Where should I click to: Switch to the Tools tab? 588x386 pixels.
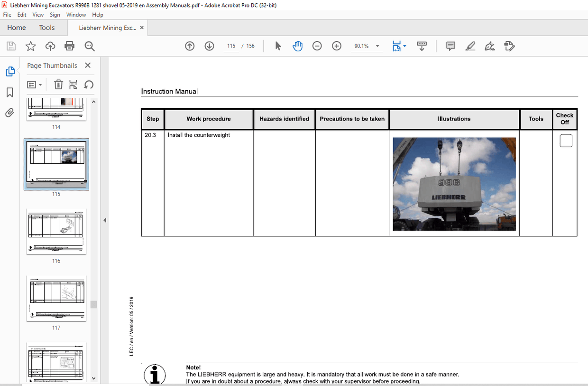click(46, 28)
